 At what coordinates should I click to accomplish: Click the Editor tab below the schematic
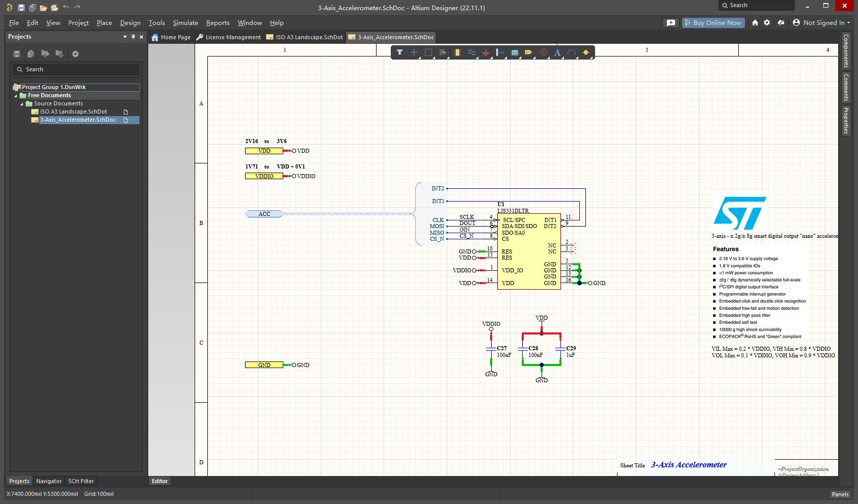159,481
